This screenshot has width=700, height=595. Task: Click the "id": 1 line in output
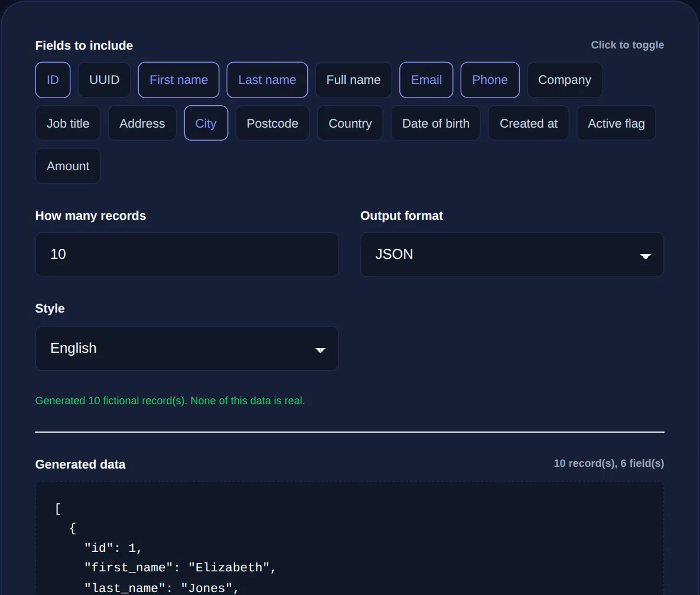tap(113, 548)
